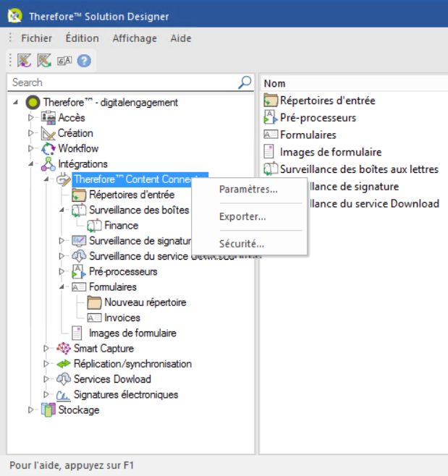Expand the Création node
Screen dimensions: 448x476
(x=30, y=133)
